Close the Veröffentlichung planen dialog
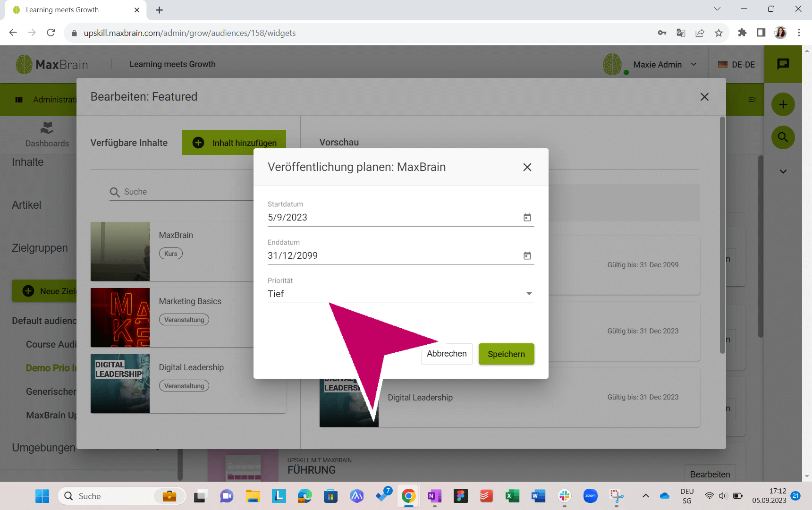This screenshot has height=510, width=812. (x=527, y=167)
